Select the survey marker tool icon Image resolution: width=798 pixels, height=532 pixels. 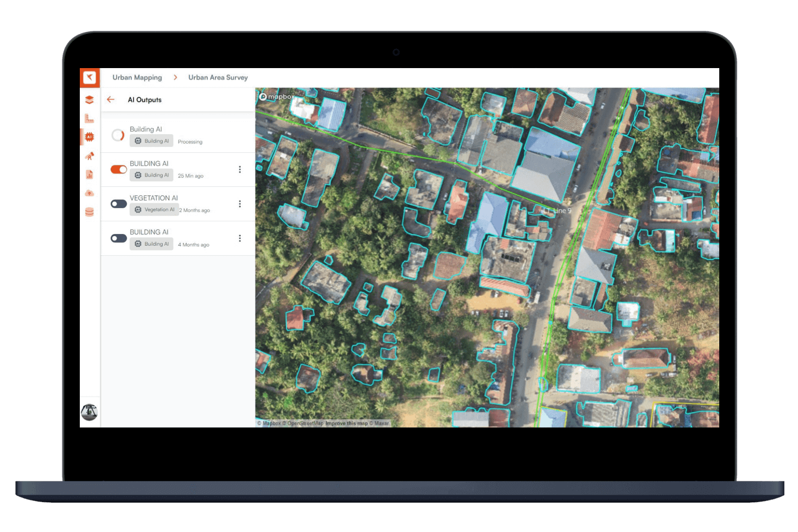89,155
